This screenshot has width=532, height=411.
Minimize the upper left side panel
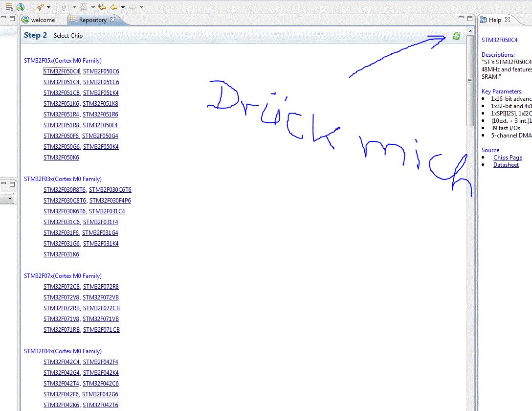tap(3, 18)
